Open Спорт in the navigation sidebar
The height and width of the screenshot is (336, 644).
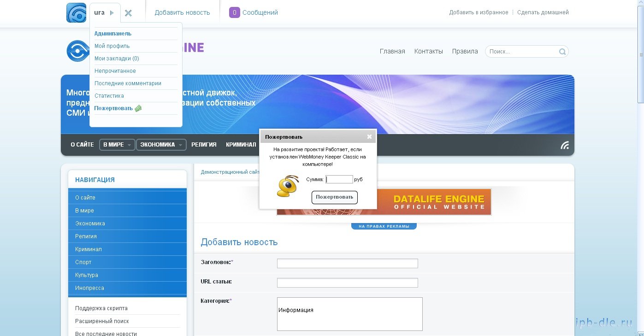pos(83,262)
